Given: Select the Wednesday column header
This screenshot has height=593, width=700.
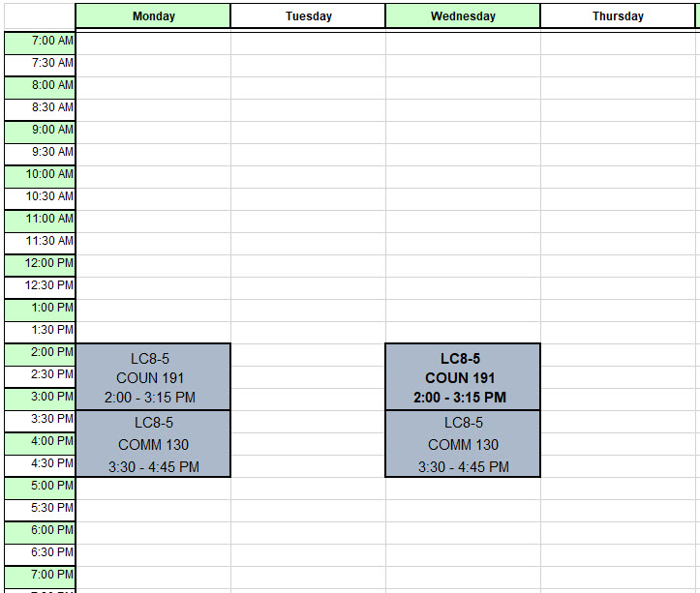Looking at the screenshot, I should pos(463,16).
